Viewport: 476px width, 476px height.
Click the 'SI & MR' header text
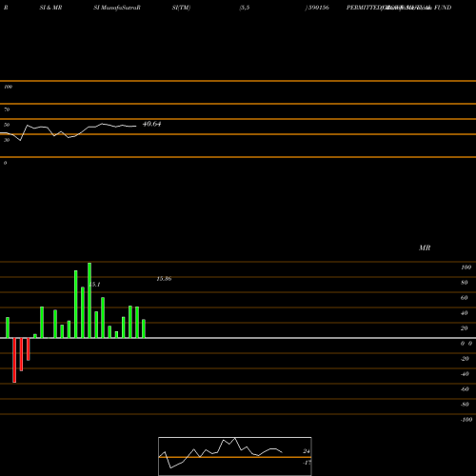[x=50, y=8]
